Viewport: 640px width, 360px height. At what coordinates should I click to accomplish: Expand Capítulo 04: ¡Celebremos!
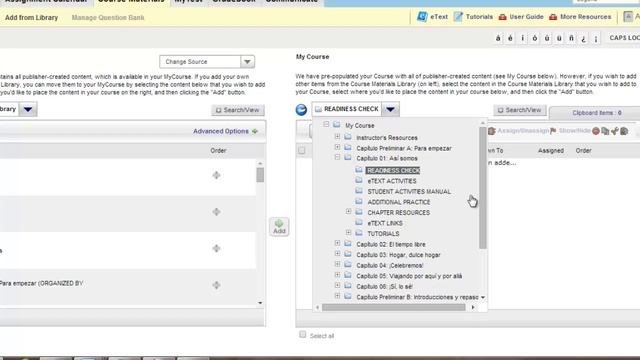tap(337, 264)
